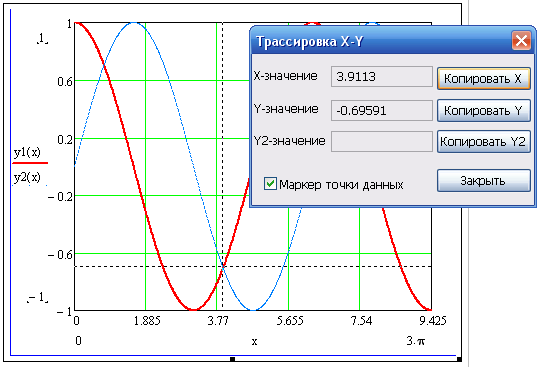Click the y-axis tick label 0.6

(x=65, y=82)
